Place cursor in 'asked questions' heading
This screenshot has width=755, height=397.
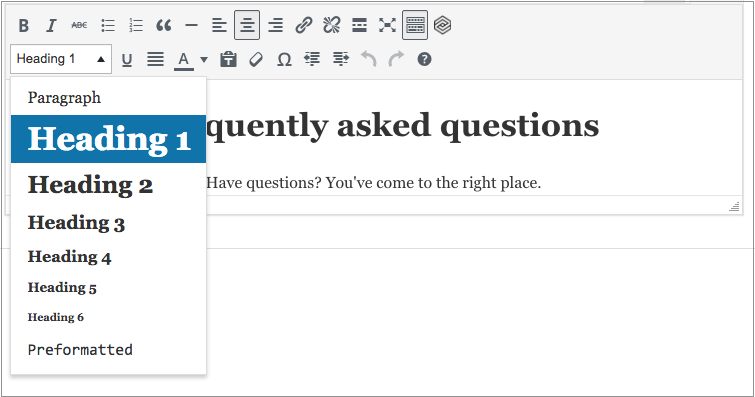click(468, 126)
